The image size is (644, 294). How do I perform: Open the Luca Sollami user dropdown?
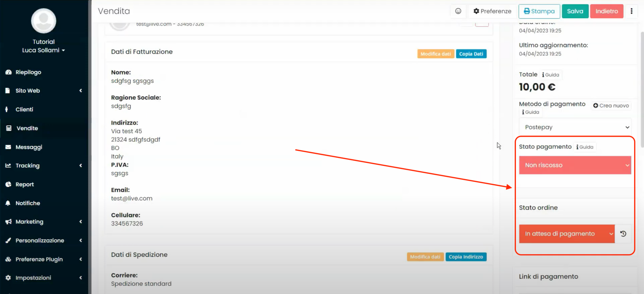44,50
